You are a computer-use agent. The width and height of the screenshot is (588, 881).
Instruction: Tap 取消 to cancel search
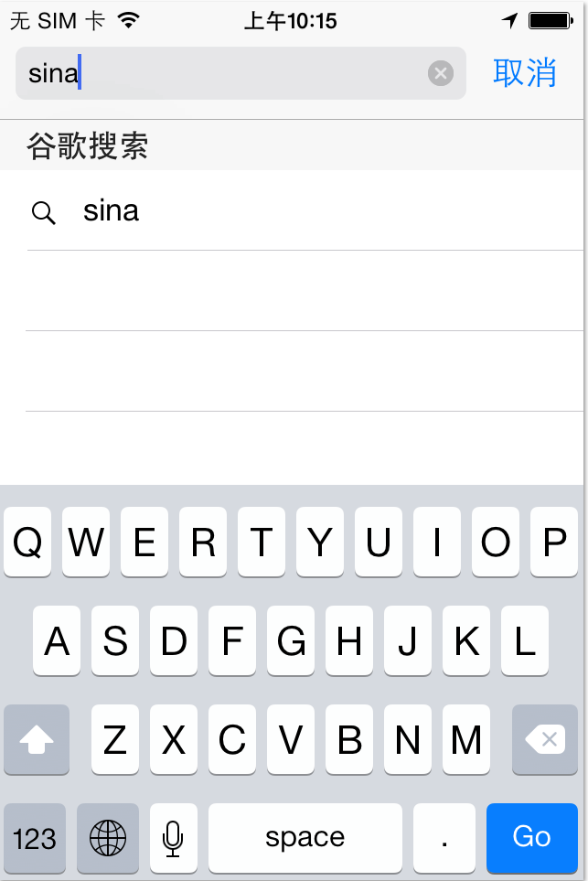coord(525,73)
